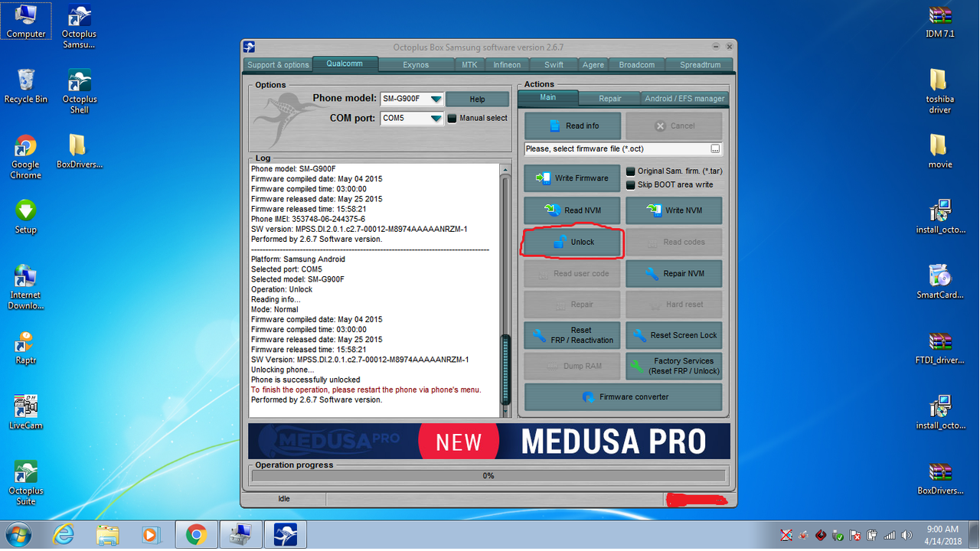
Task: Click the Write NVM button
Action: coord(674,210)
